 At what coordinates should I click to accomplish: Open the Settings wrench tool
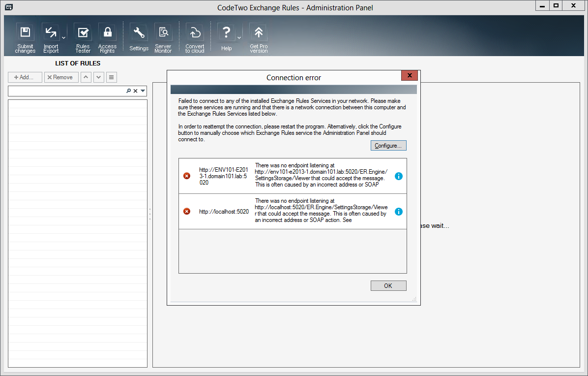pos(139,37)
